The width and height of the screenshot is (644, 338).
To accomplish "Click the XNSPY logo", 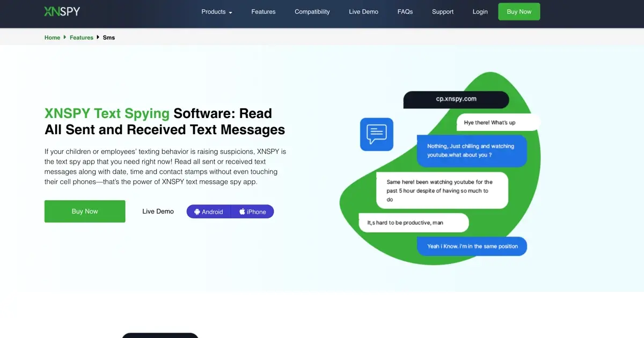I will pos(62,11).
